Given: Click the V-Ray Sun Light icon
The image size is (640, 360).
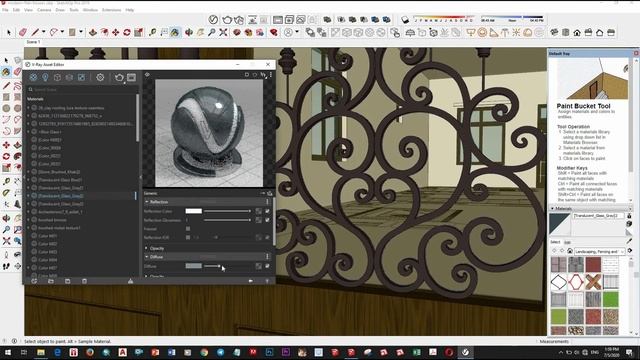Looking at the screenshot, I should [516, 32].
